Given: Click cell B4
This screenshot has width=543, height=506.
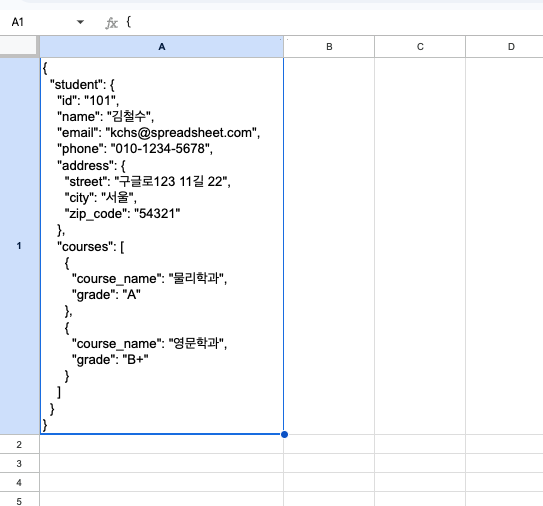Looking at the screenshot, I should tap(329, 482).
